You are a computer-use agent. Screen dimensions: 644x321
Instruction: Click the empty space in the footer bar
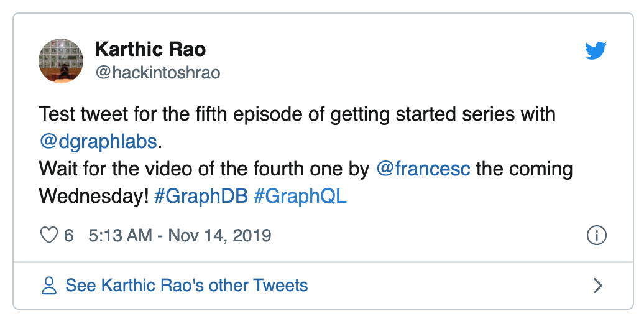pyautogui.click(x=448, y=286)
